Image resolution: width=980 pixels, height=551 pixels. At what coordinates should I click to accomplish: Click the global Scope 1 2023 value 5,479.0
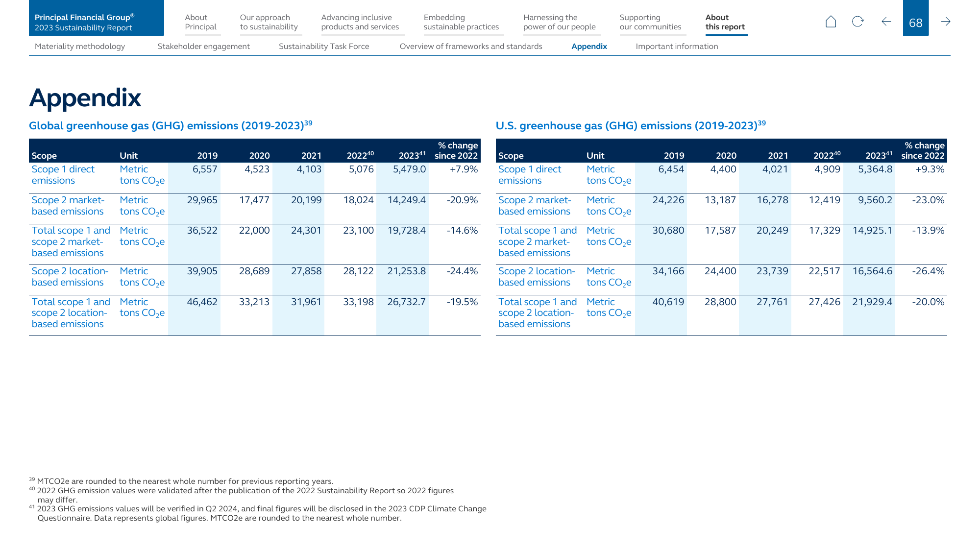409,169
